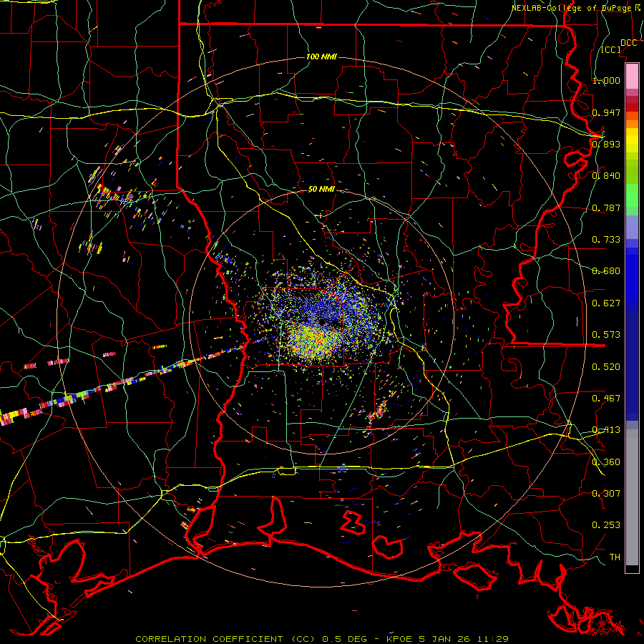The width and height of the screenshot is (644, 644).
Task: Select the 0.627 color scale value
Action: (606, 303)
